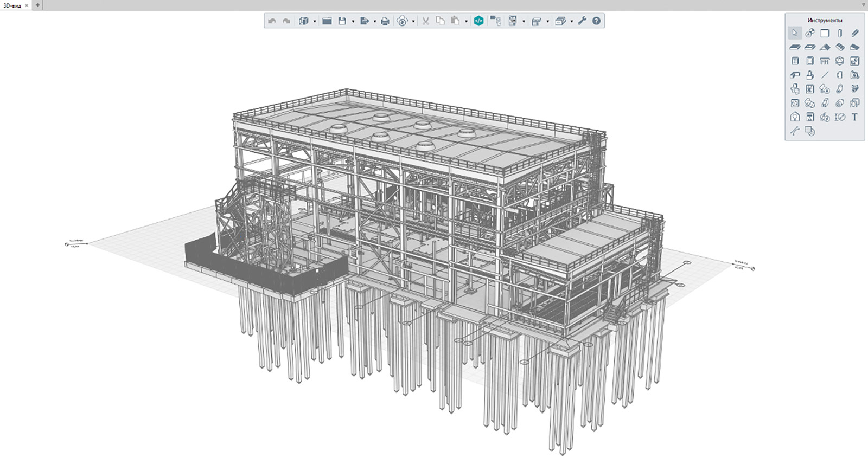
Task: Click the Paste clipboard icon
Action: (455, 21)
